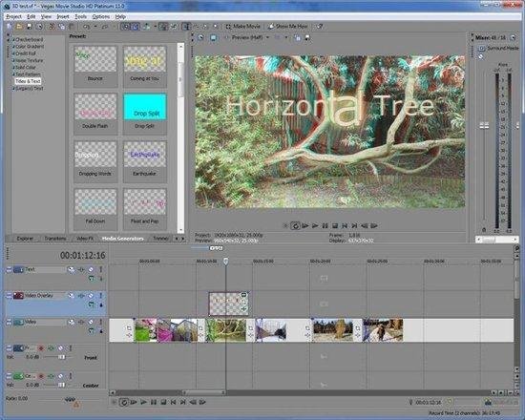The width and height of the screenshot is (525, 420).
Task: Minimize the Video Overlay track header
Action: coord(9,296)
